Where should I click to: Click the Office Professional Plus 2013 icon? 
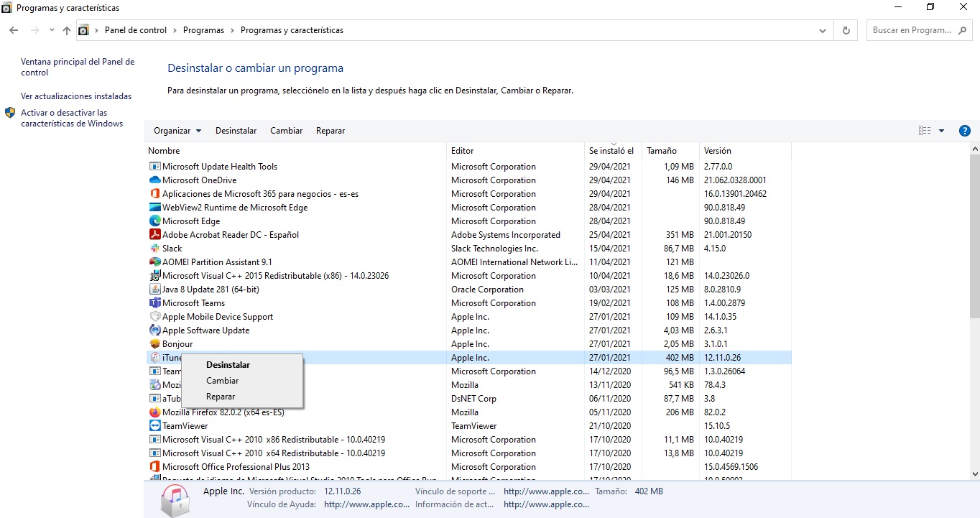coord(154,467)
